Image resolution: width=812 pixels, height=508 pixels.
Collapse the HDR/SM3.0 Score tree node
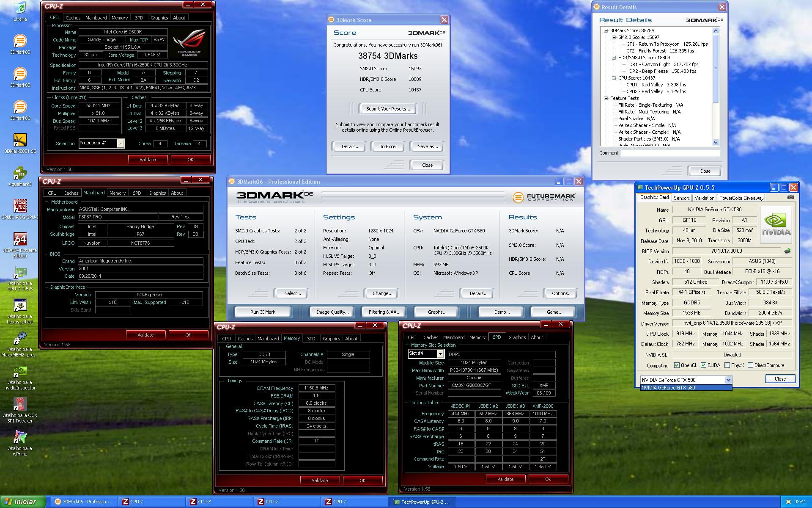[614, 58]
